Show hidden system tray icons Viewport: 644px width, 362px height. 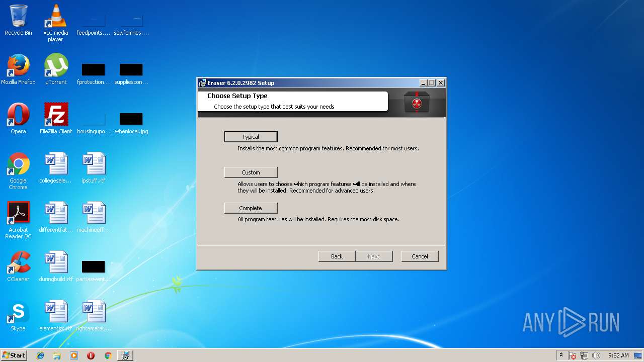pyautogui.click(x=561, y=355)
